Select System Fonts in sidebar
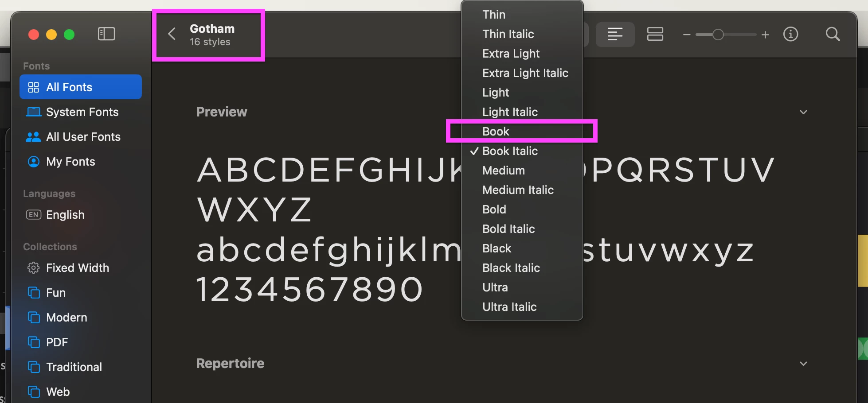This screenshot has height=403, width=868. click(x=81, y=112)
